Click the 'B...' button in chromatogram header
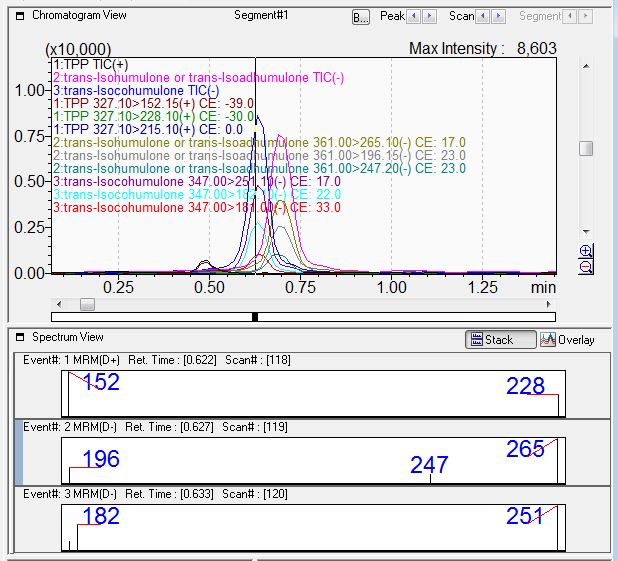The width and height of the screenshot is (618, 561). [361, 17]
